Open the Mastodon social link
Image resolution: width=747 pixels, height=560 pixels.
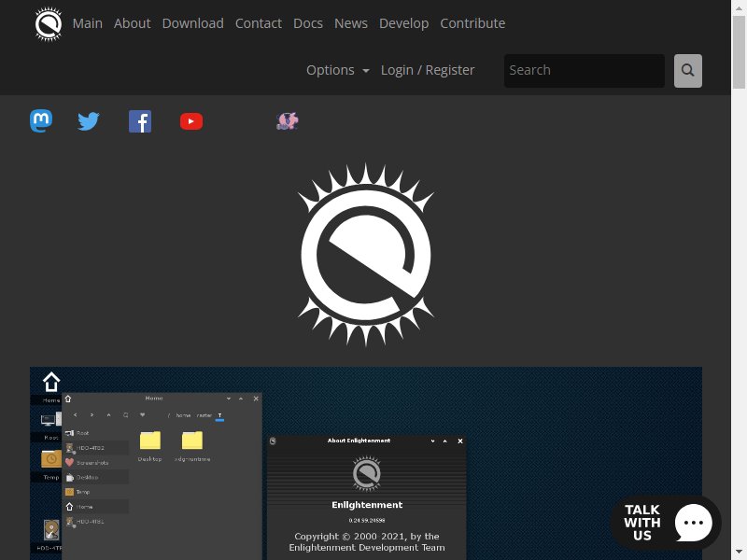tap(41, 121)
